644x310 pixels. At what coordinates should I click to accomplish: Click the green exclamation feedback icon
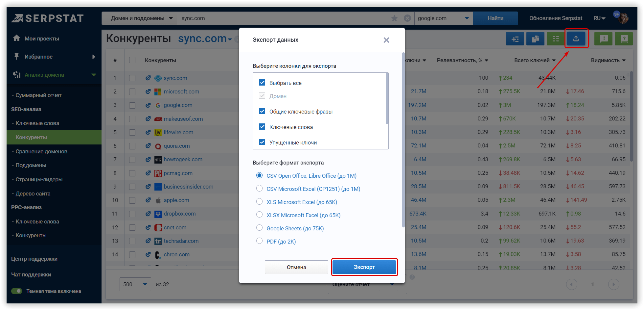pos(604,39)
